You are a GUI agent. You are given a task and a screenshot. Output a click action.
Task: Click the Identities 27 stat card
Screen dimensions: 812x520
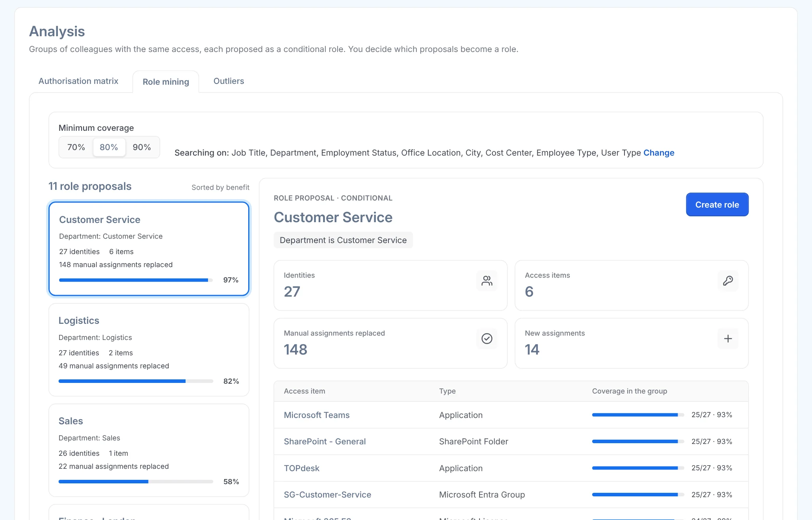[x=390, y=285]
